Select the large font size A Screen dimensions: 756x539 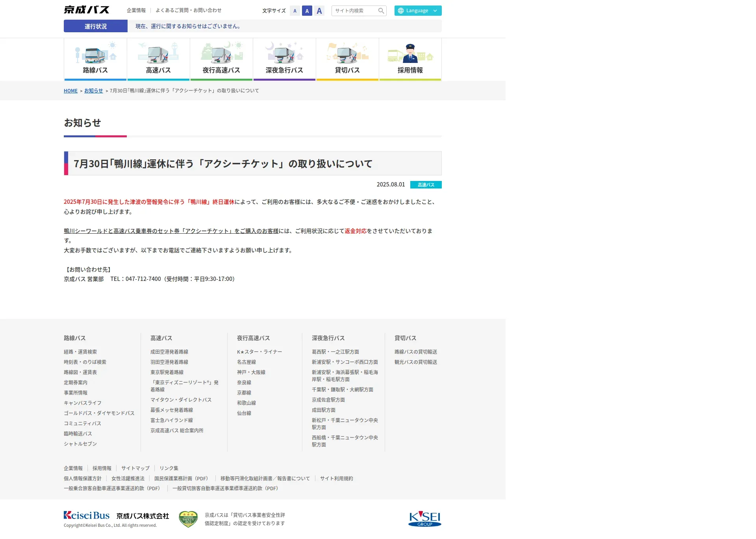[319, 11]
